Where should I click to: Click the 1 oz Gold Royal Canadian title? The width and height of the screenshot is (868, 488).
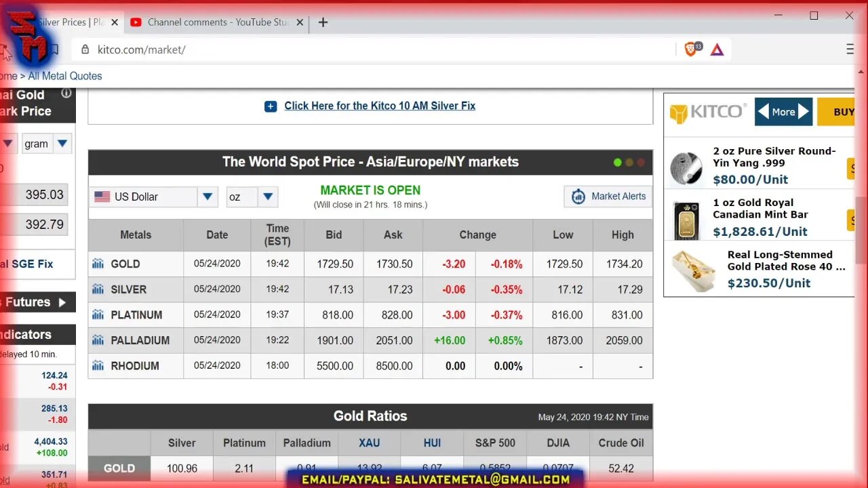pos(760,208)
